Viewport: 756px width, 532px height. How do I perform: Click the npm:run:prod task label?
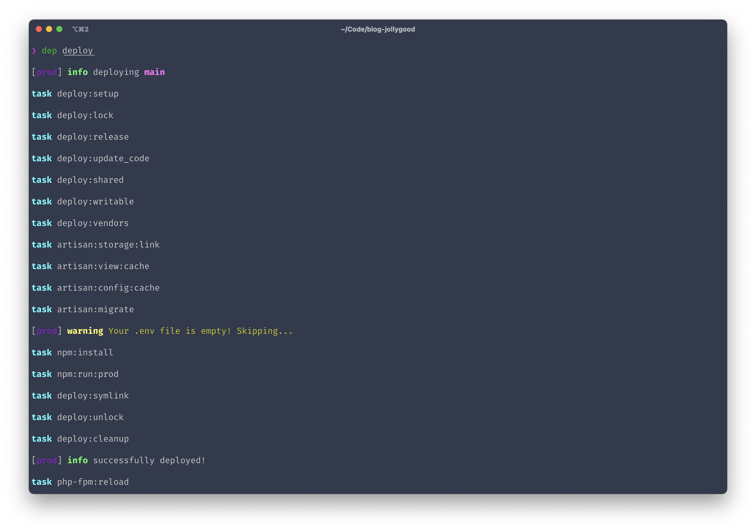click(88, 374)
